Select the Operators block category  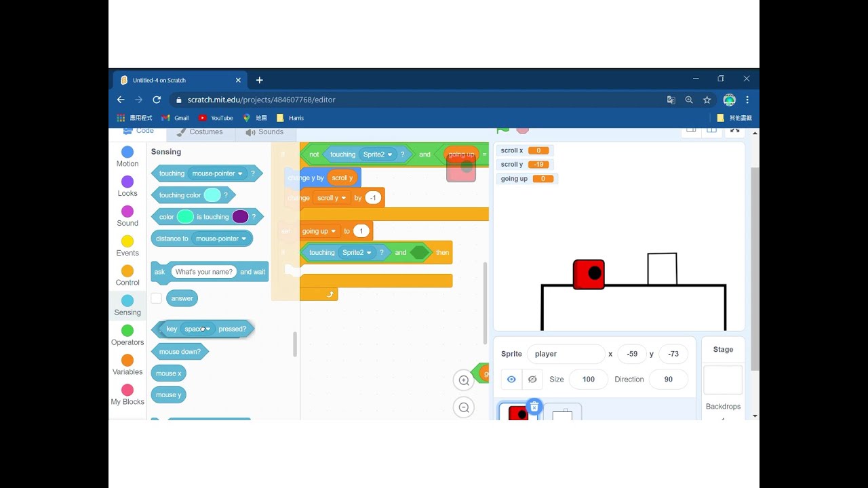click(x=127, y=335)
